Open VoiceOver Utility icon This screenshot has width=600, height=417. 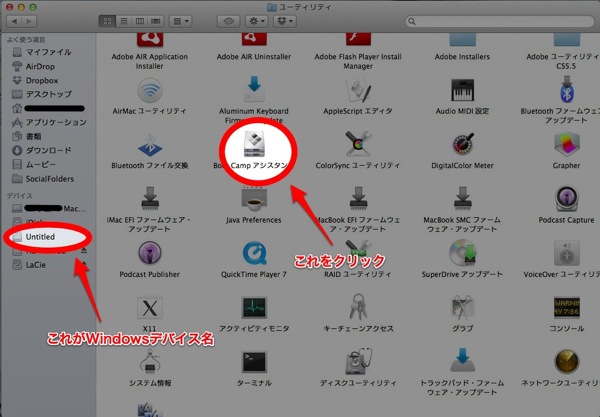coord(566,253)
